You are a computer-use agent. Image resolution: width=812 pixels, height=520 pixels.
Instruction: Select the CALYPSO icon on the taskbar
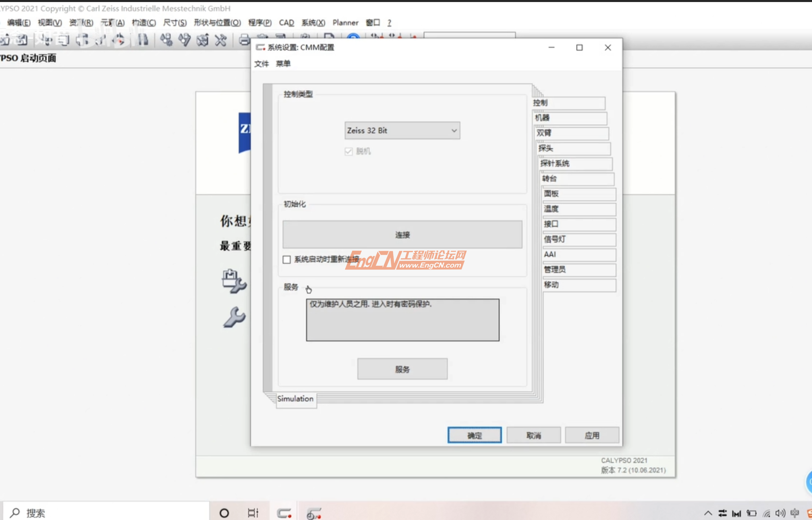285,513
